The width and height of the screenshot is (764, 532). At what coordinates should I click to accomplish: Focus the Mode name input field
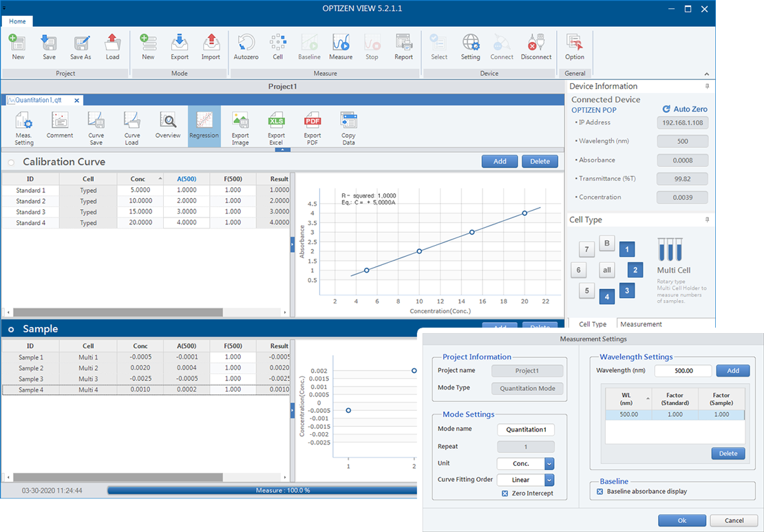pos(526,429)
